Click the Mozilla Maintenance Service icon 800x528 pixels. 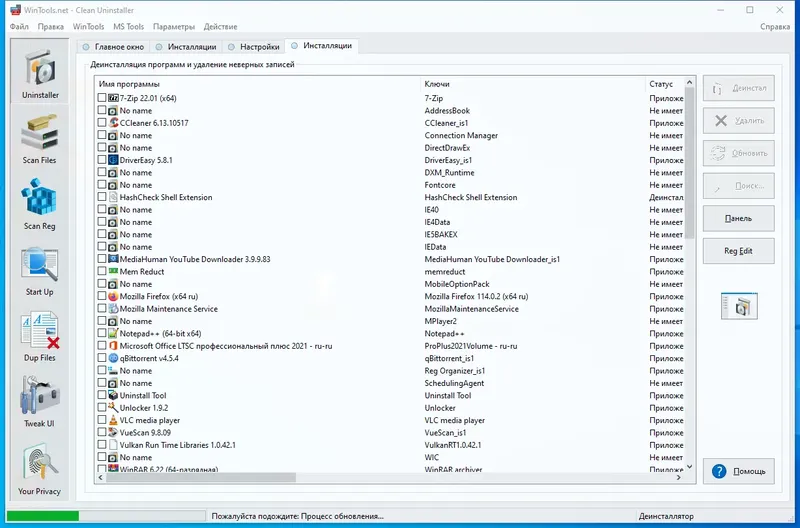point(113,309)
